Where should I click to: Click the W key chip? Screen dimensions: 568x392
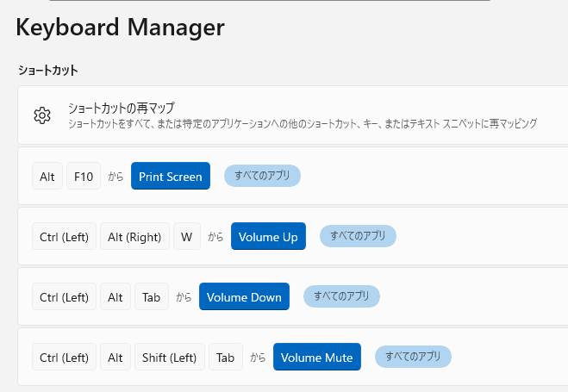186,237
